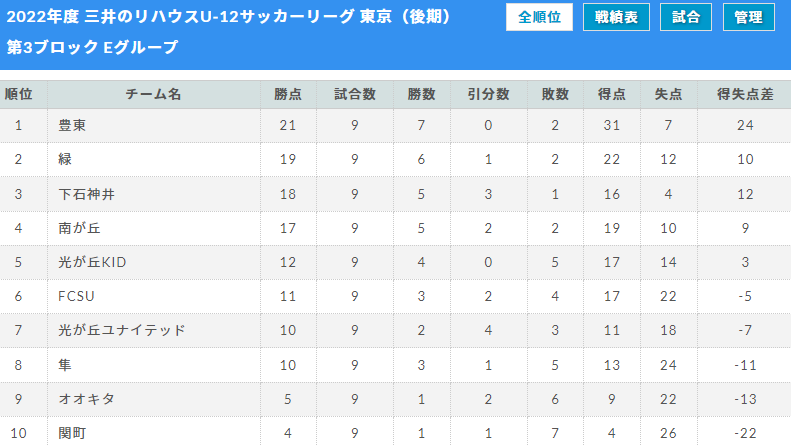Click team name 豊東 in first row
Screen dimensions: 791x445
72,125
